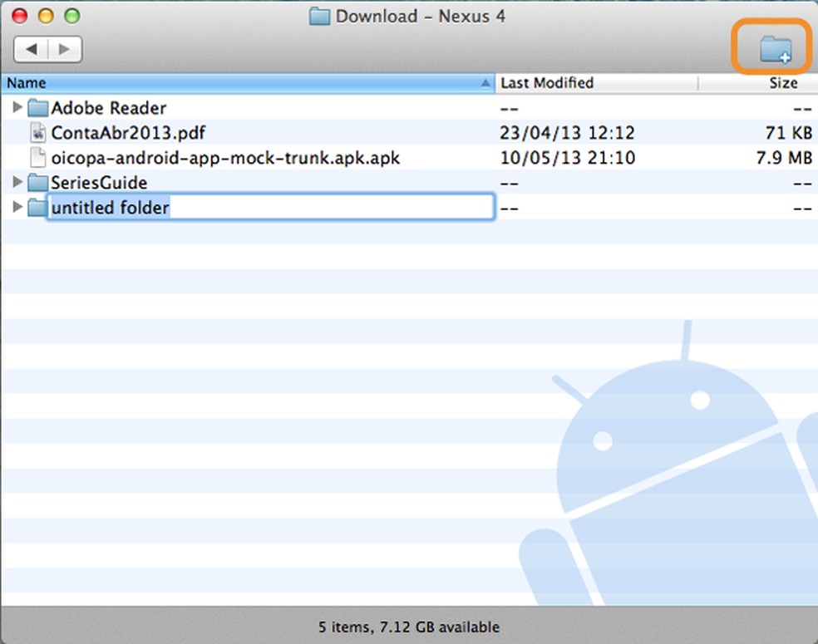This screenshot has width=818, height=644.
Task: Click the status bar items count text
Action: coord(409,627)
